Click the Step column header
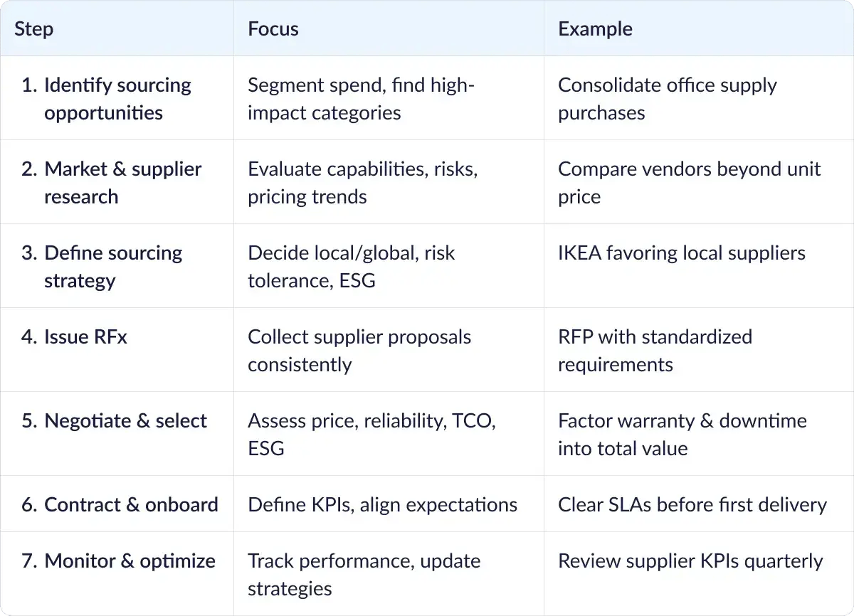854x616 pixels. point(34,29)
